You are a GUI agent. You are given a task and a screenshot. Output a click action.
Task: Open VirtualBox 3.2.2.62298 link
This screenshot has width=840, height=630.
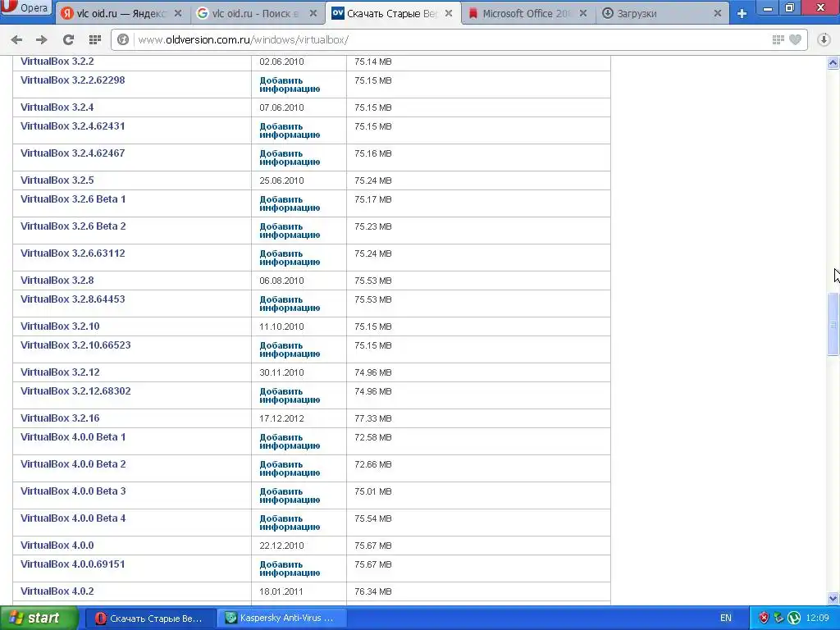tap(73, 80)
